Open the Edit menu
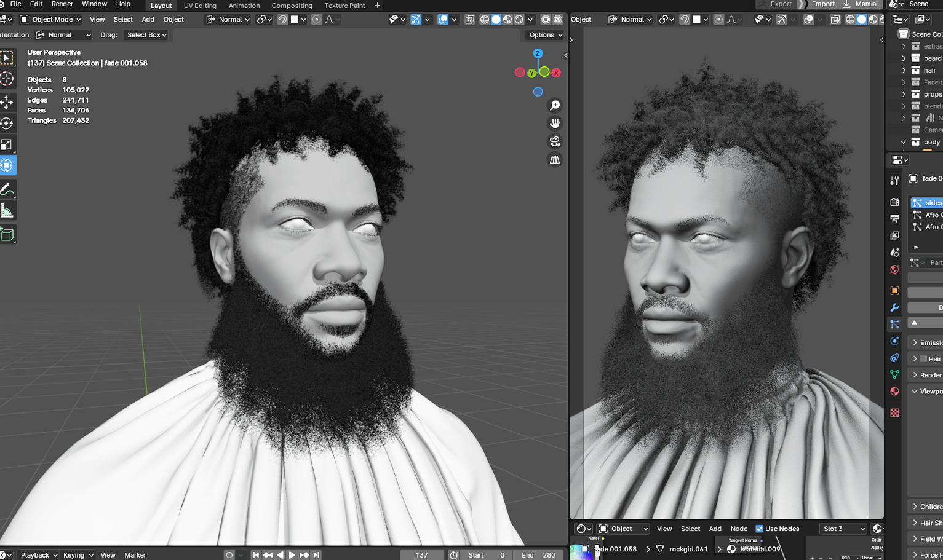This screenshot has width=943, height=560. 36,4
